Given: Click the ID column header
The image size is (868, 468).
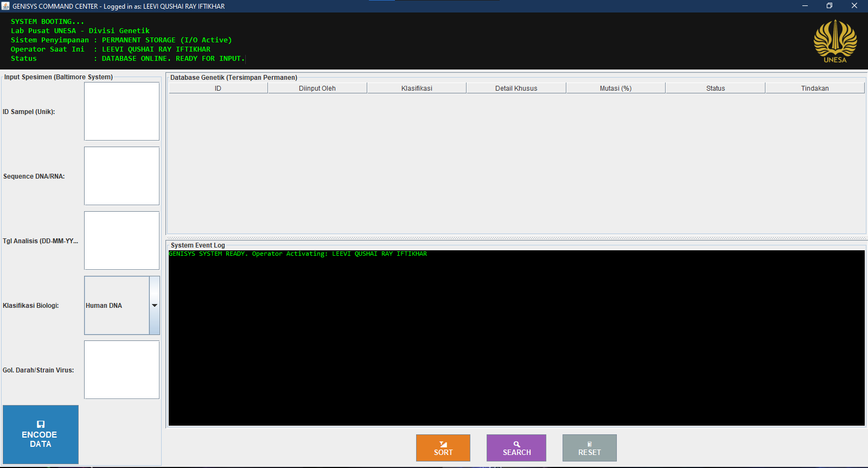Looking at the screenshot, I should tap(218, 88).
